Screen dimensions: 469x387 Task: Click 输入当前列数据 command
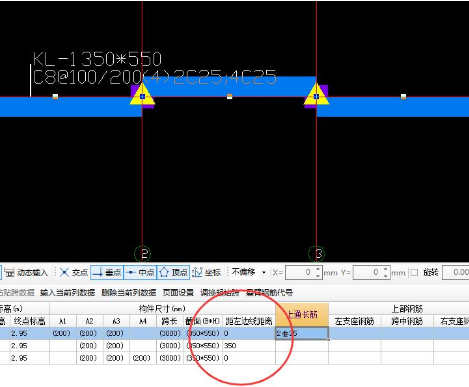68,293
